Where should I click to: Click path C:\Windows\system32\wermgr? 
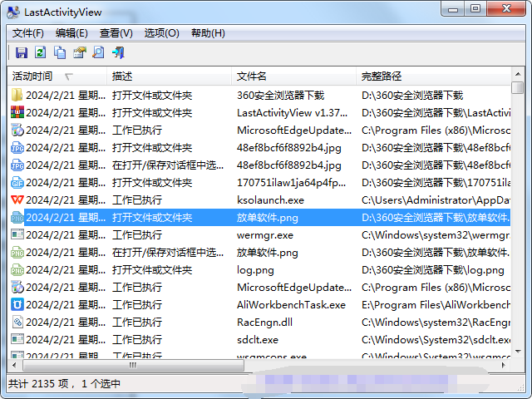[x=436, y=235]
